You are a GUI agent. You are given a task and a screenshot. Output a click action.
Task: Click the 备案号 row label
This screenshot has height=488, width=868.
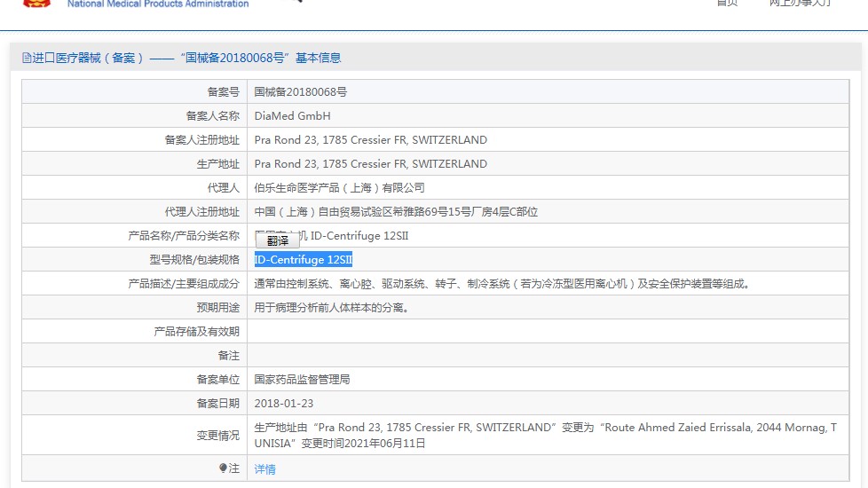pos(224,92)
